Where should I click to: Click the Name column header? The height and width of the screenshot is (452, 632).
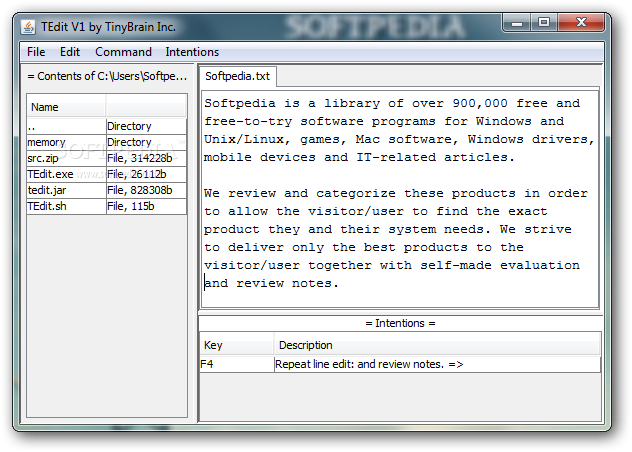tap(66, 107)
